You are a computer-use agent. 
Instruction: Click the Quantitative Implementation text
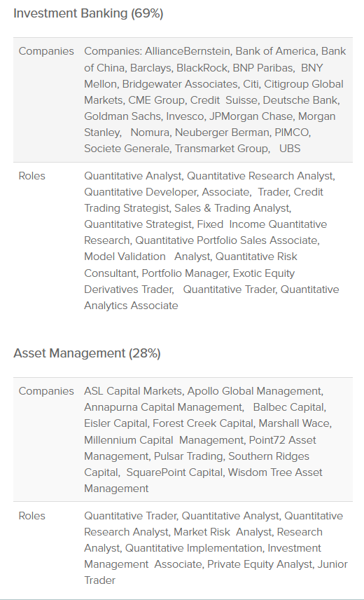tap(194, 548)
